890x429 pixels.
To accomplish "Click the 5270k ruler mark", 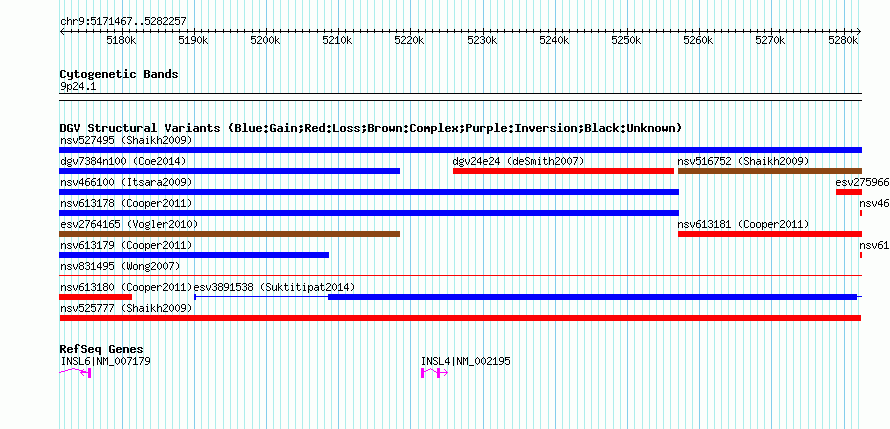I will 770,41.
